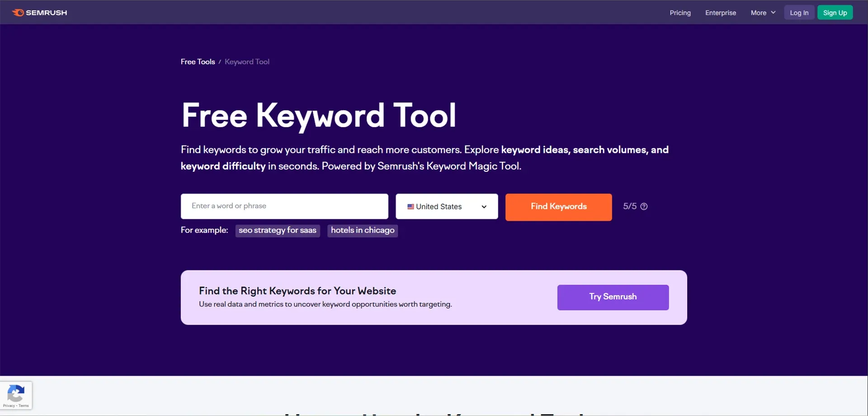Screen dimensions: 868x416
Task: Open the help tooltip next to 5/5 counter
Action: pos(644,206)
